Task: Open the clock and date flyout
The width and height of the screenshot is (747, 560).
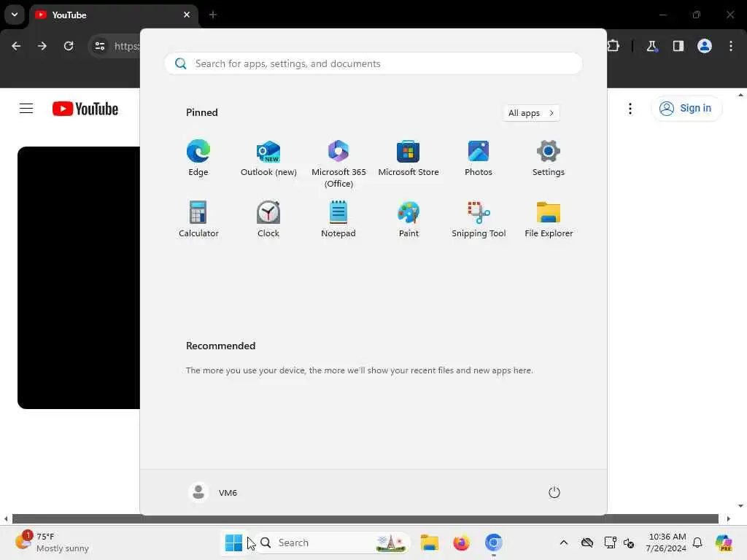Action: 666,542
